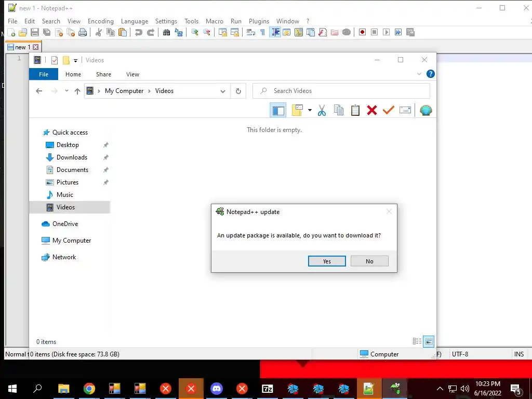The height and width of the screenshot is (399, 532).
Task: Click No in Notepad++ update dialog
Action: click(x=369, y=261)
